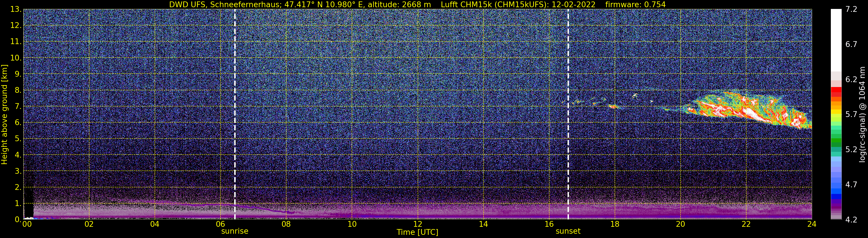Click the dashed white sunset line
868x238 pixels.
[568, 114]
